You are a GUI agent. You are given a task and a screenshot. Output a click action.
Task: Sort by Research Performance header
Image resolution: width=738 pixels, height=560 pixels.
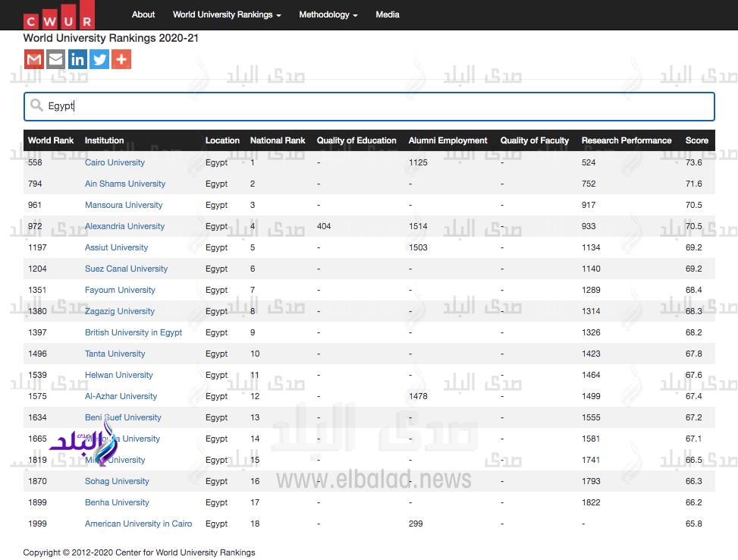tap(627, 140)
